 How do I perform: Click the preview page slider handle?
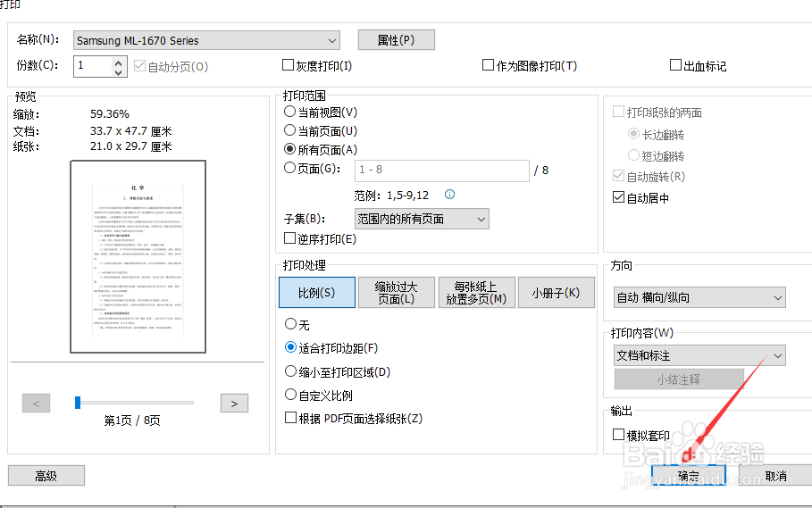pyautogui.click(x=78, y=403)
